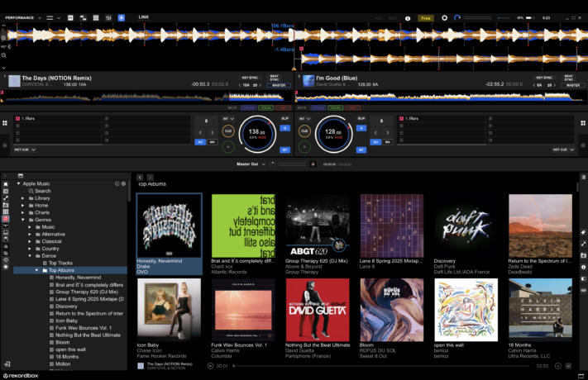Seek in the preview player progress bar
Viewport: 588px width, 380px height.
click(383, 366)
